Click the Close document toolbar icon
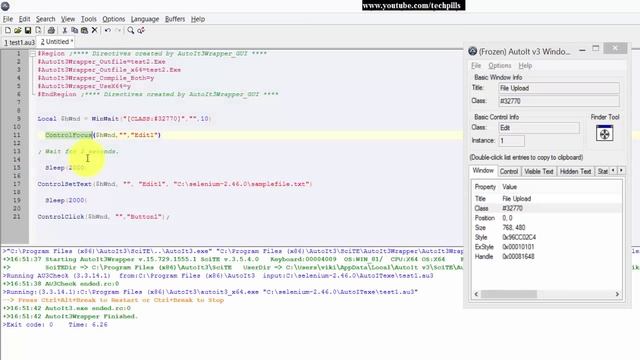The width and height of the screenshot is (640, 360). (x=38, y=30)
